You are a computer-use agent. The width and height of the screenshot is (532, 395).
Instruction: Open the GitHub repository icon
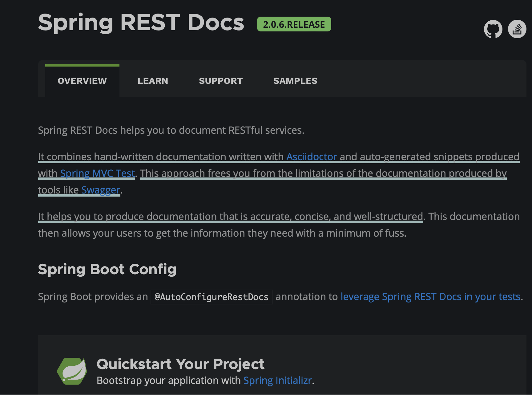tap(493, 29)
